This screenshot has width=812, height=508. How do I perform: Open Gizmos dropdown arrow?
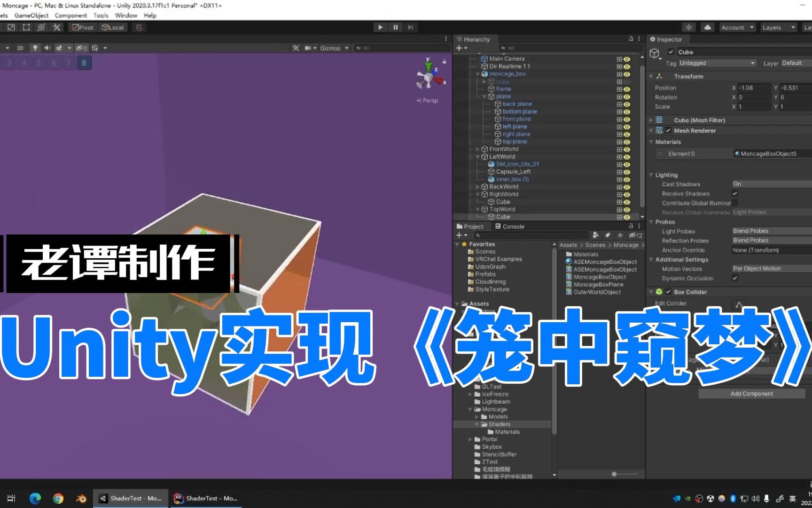point(347,48)
